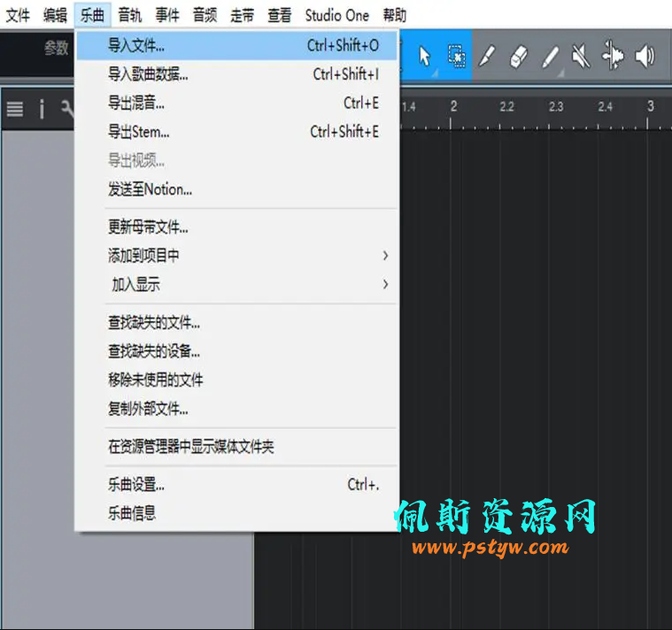This screenshot has height=630, width=672.
Task: Select the Paint (pencil) tool
Action: pyautogui.click(x=551, y=57)
